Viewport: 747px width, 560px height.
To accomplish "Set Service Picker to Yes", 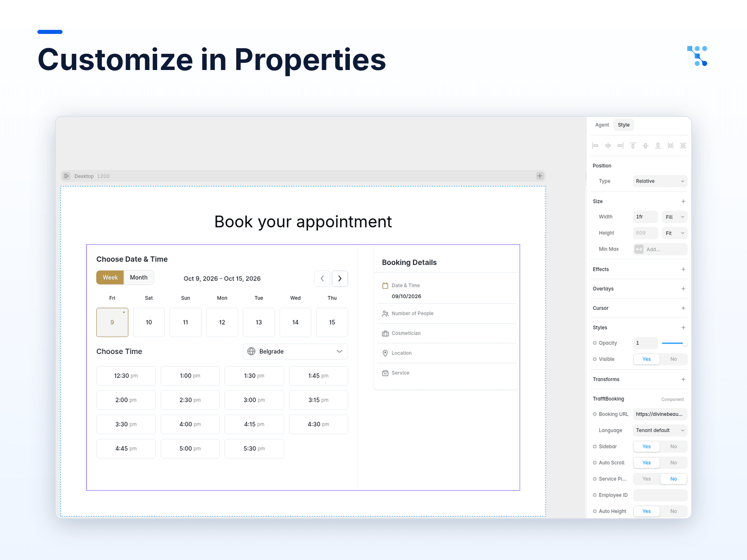I will 646,479.
